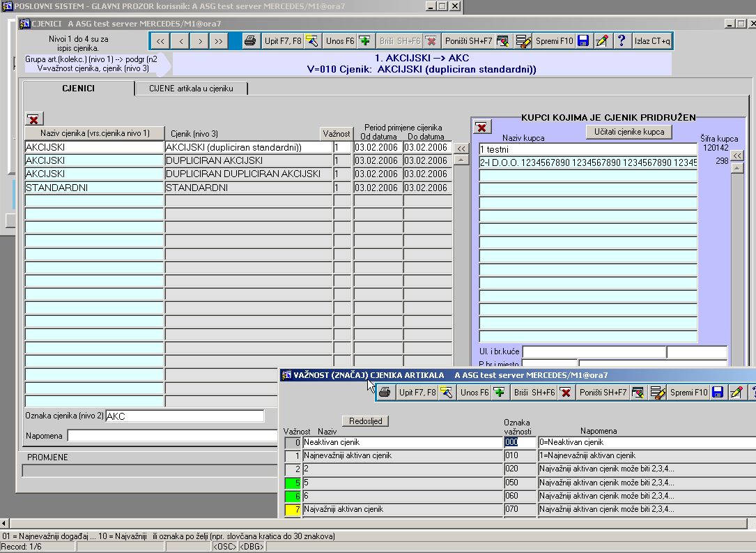Click green plus icon beside Unos F6 in CJENICI toolbar
The width and height of the screenshot is (756, 553).
click(x=365, y=41)
